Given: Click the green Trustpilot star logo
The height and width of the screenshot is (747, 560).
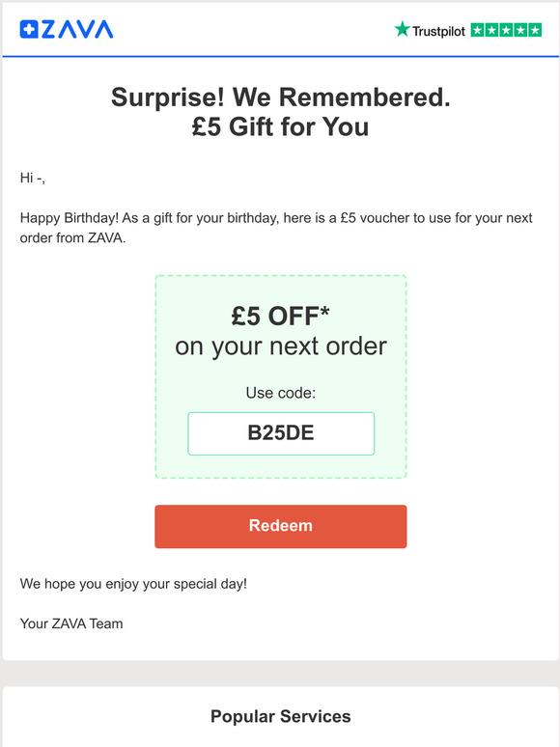Looking at the screenshot, I should (x=402, y=29).
